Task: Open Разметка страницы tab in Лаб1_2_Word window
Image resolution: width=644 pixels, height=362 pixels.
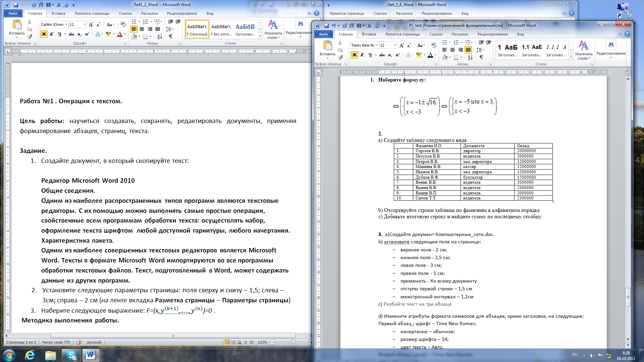Action: 92,13
